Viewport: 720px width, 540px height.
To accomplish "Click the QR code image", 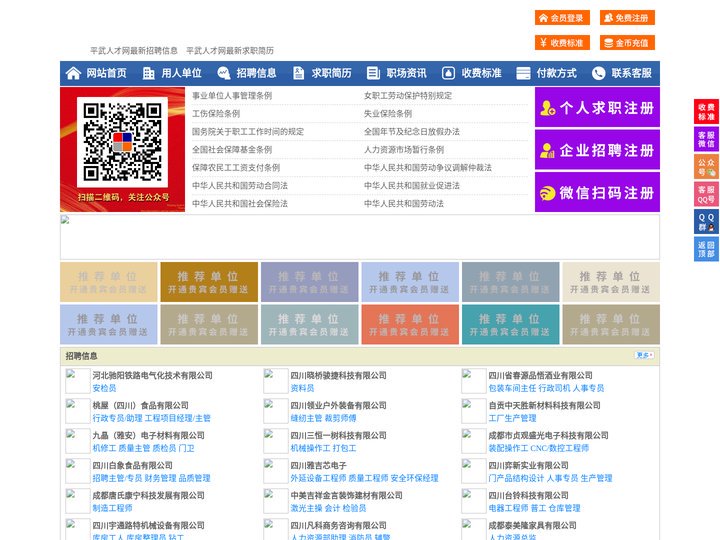I will click(x=122, y=142).
